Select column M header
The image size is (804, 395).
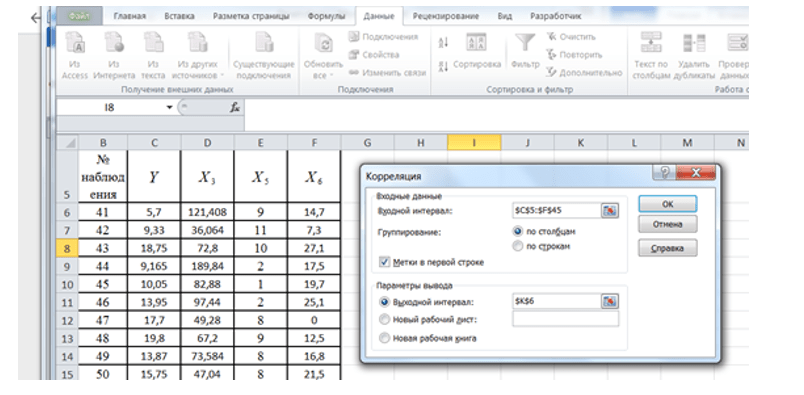point(687,143)
